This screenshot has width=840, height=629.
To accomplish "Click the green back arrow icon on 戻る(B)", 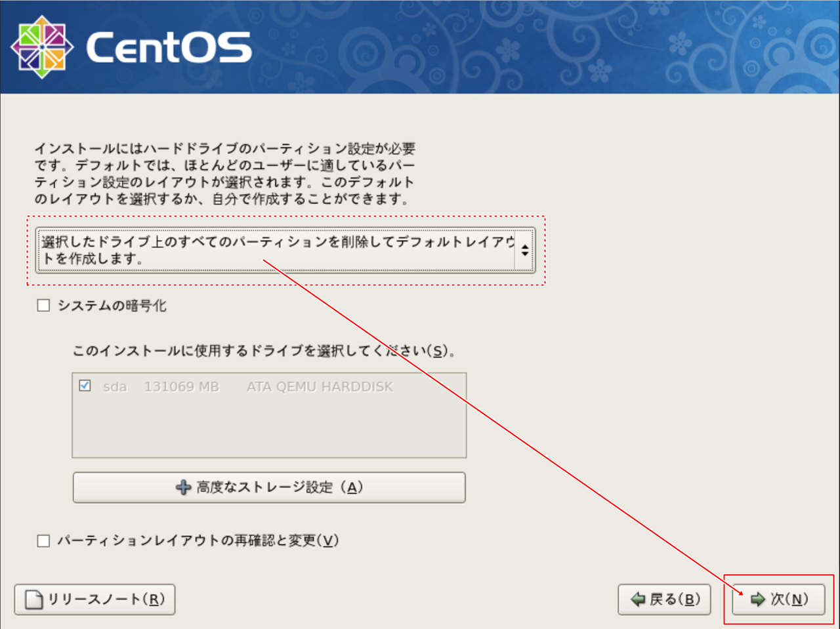I will 637,599.
